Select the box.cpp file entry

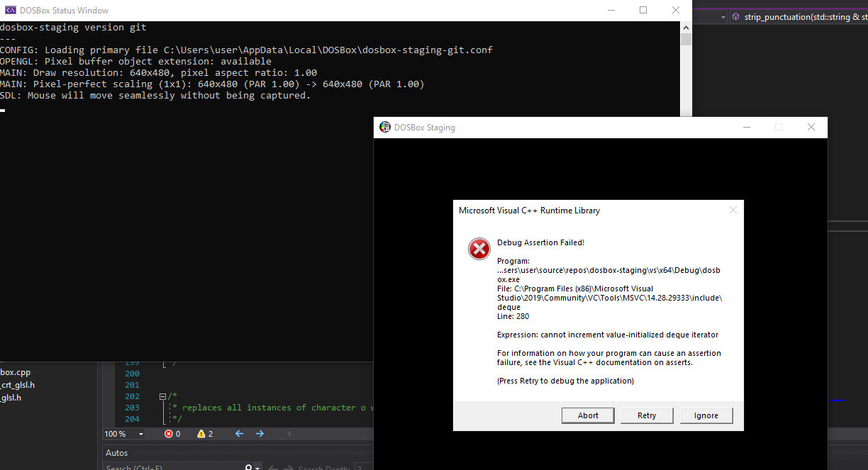pos(16,372)
